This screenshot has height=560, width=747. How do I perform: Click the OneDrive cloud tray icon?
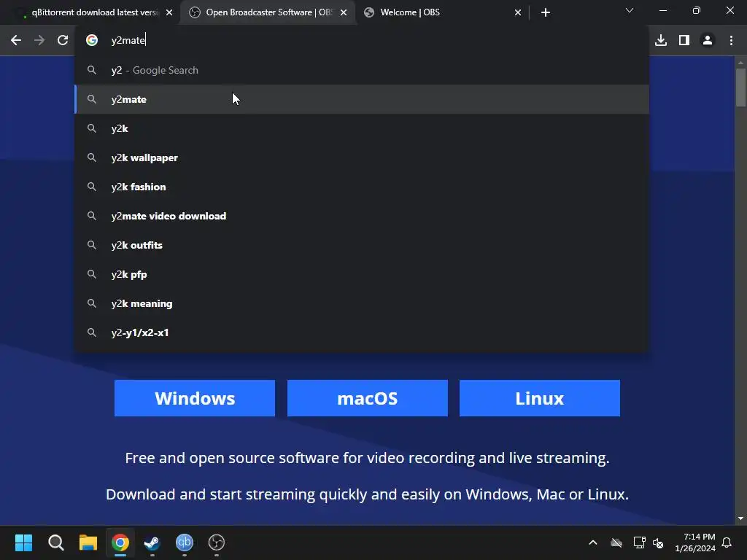[x=616, y=542]
